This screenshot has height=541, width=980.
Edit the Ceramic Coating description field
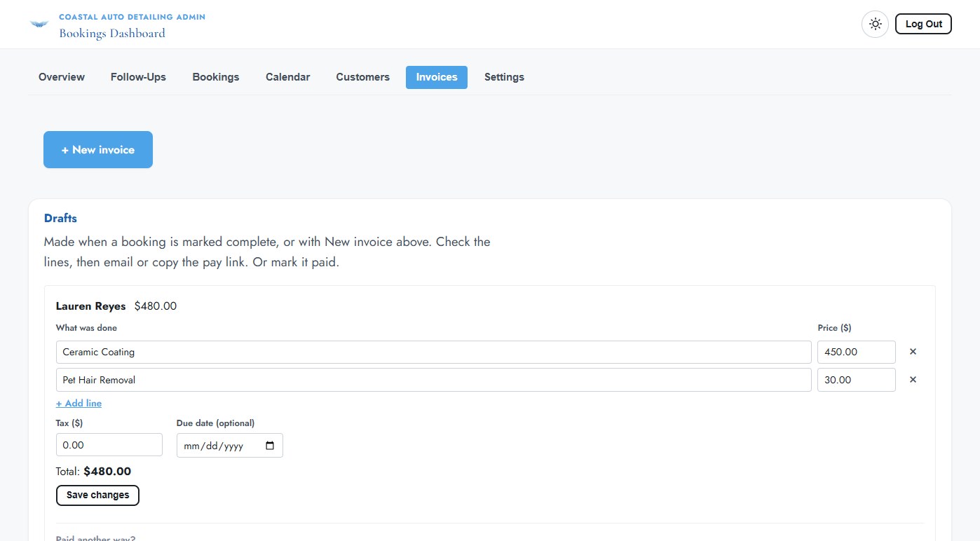[434, 352]
